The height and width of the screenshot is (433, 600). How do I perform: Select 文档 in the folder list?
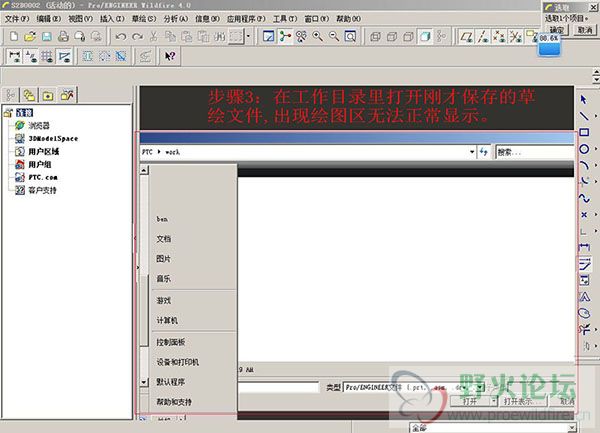(x=163, y=239)
